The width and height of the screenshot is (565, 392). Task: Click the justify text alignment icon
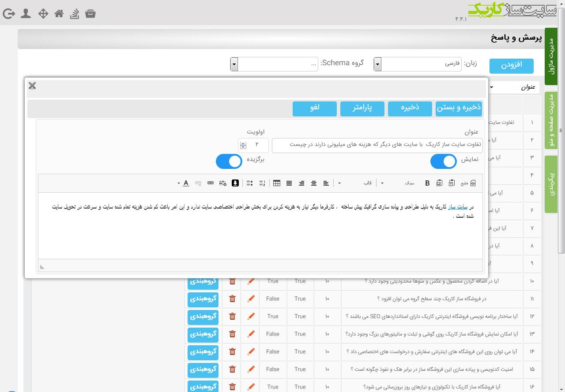[x=289, y=183]
